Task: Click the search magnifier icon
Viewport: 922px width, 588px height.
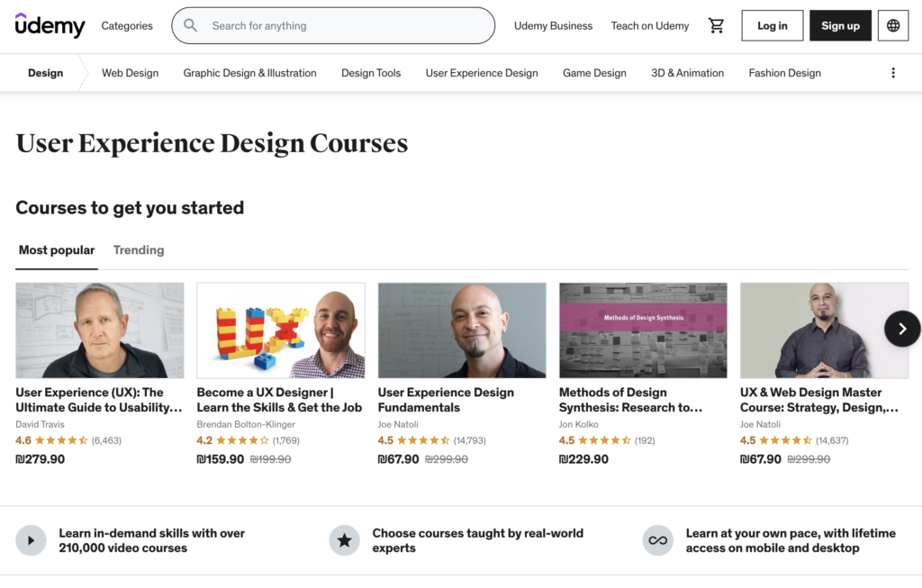Action: point(190,25)
